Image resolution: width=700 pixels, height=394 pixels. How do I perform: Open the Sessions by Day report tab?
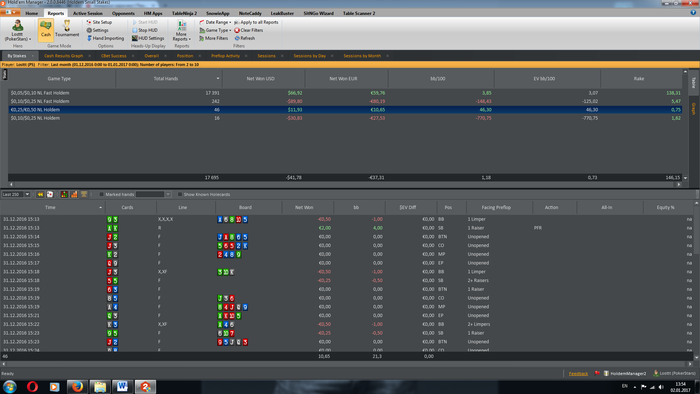pos(309,56)
